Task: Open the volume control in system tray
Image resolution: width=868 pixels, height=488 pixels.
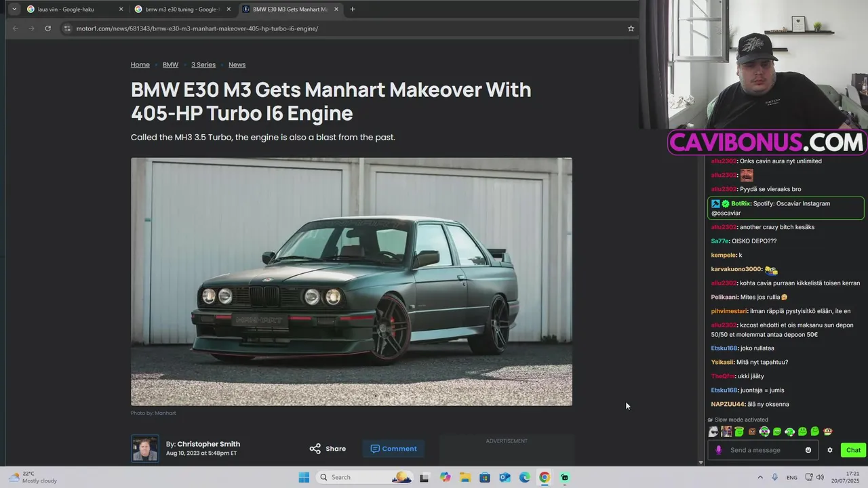Action: (820, 477)
